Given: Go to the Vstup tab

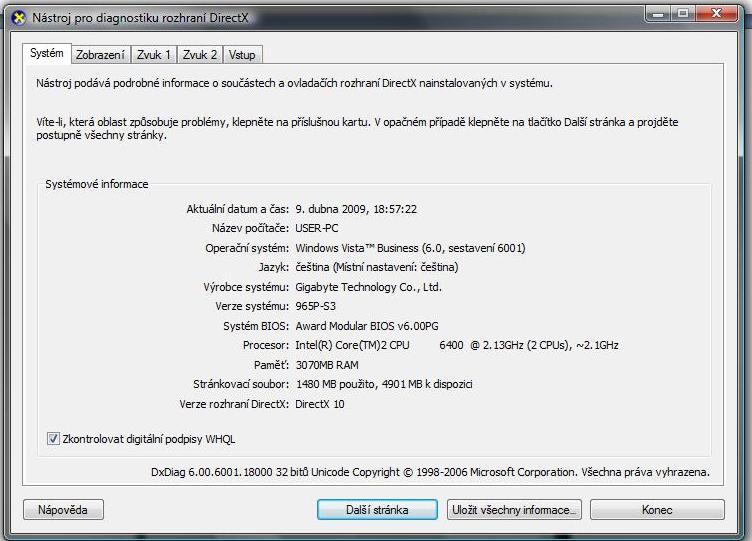Looking at the screenshot, I should tap(242, 55).
